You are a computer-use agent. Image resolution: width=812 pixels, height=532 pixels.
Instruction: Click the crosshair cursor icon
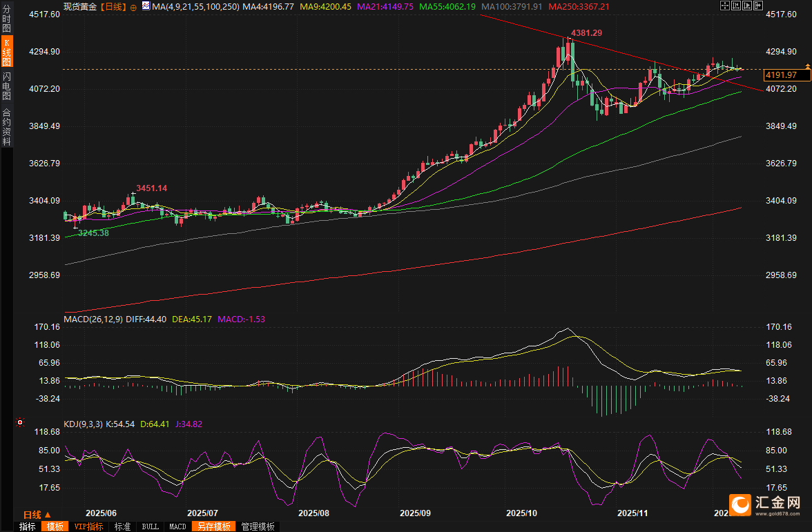725,6
